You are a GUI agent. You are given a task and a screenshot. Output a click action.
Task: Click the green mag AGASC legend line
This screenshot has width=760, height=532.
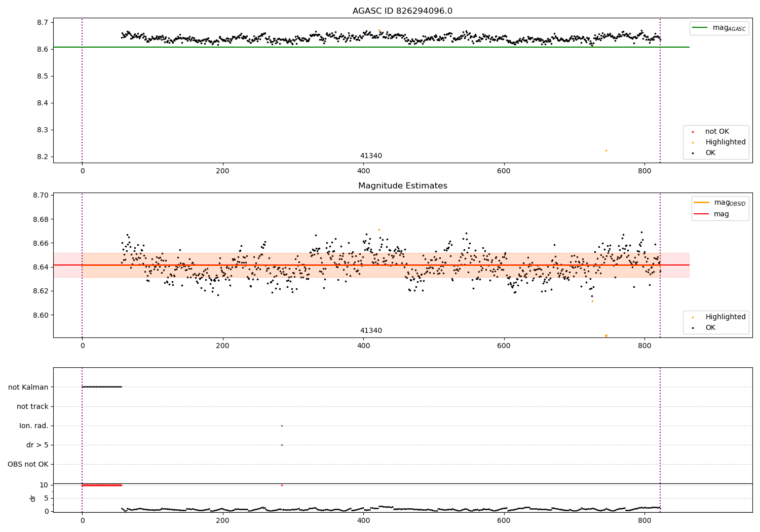coord(700,28)
